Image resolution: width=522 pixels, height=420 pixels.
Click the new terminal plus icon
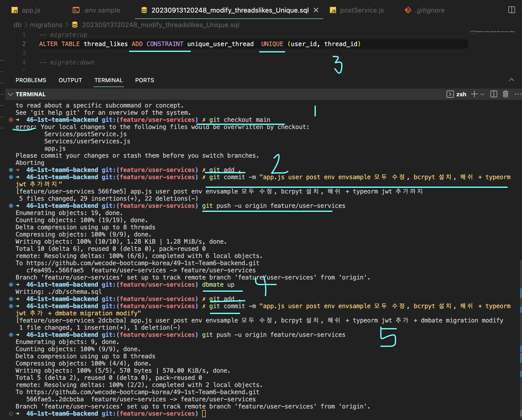point(474,94)
